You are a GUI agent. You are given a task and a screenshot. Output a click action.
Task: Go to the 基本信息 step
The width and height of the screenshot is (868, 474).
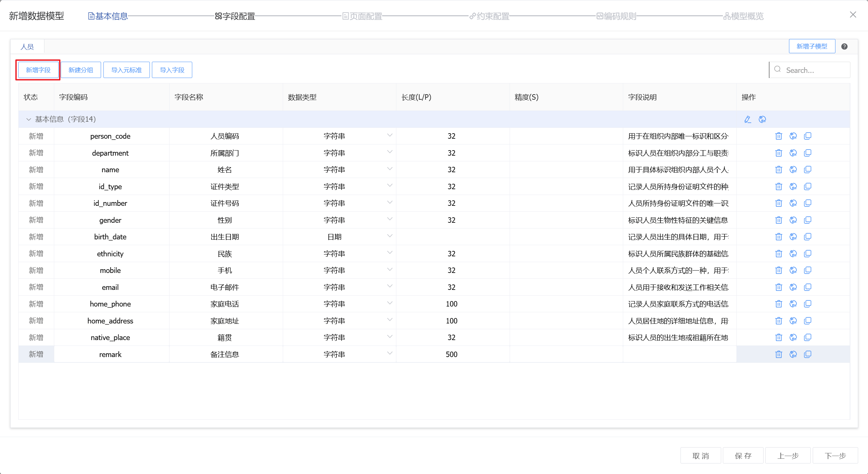tap(108, 16)
